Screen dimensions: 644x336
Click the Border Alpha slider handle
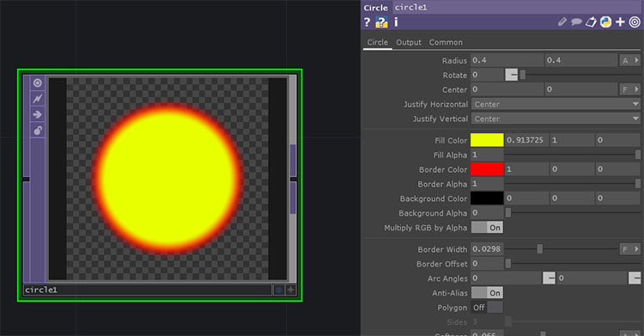click(x=638, y=183)
